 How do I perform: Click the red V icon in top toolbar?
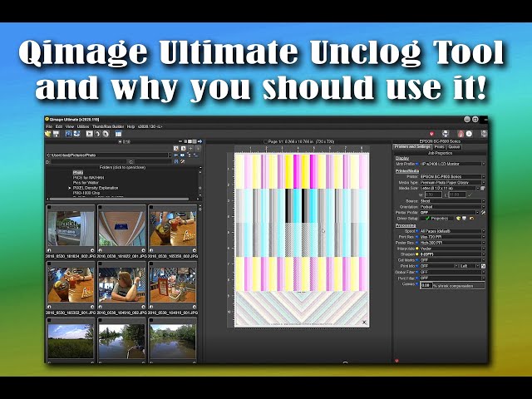431,134
